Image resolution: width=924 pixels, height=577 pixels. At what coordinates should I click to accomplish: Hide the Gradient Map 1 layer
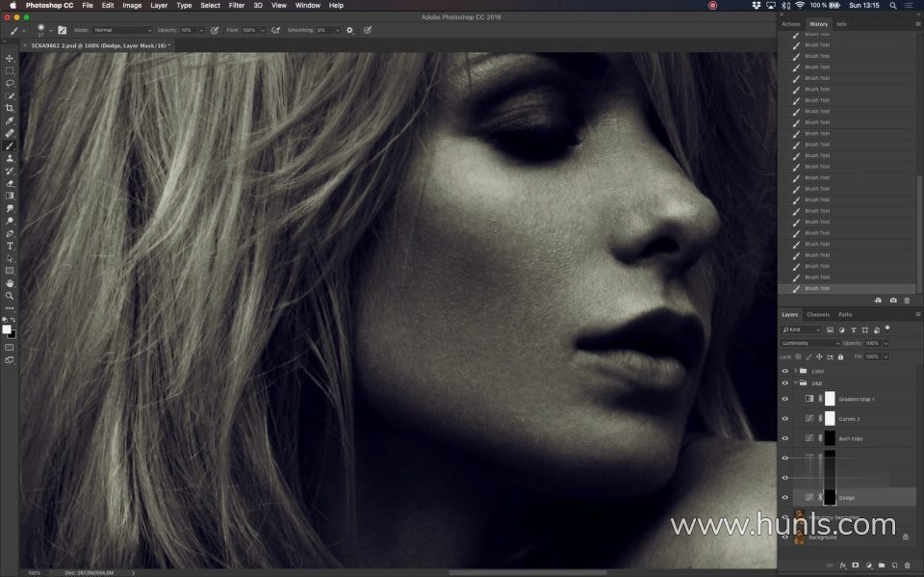point(784,399)
